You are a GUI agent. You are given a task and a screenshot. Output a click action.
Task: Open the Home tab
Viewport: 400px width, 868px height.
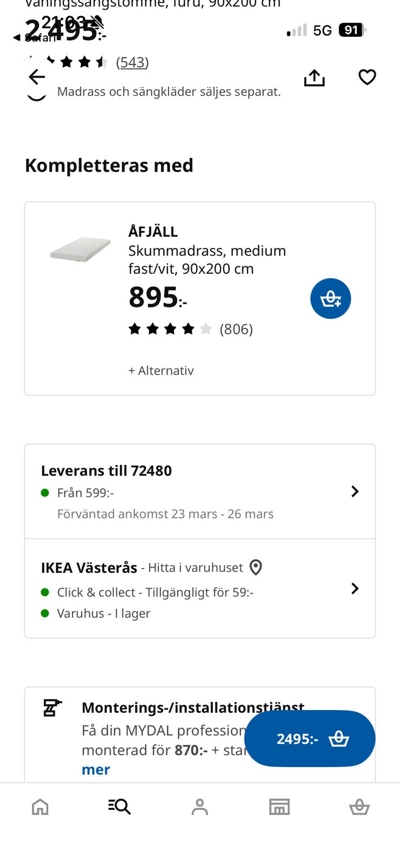point(40,807)
